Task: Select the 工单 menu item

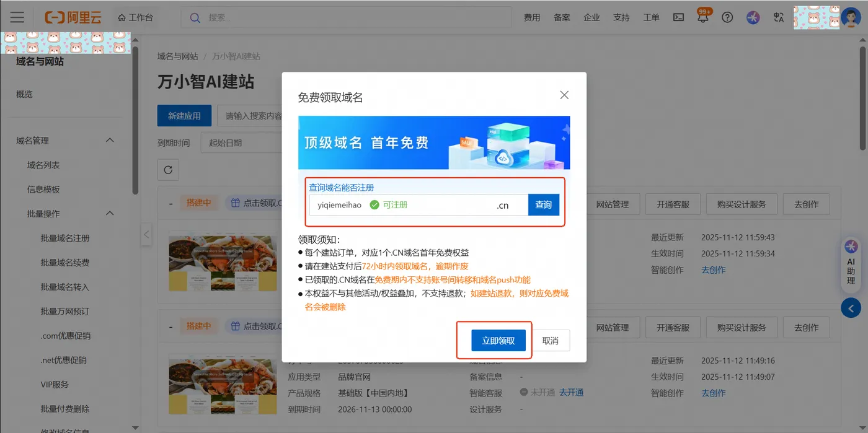Action: pyautogui.click(x=651, y=17)
